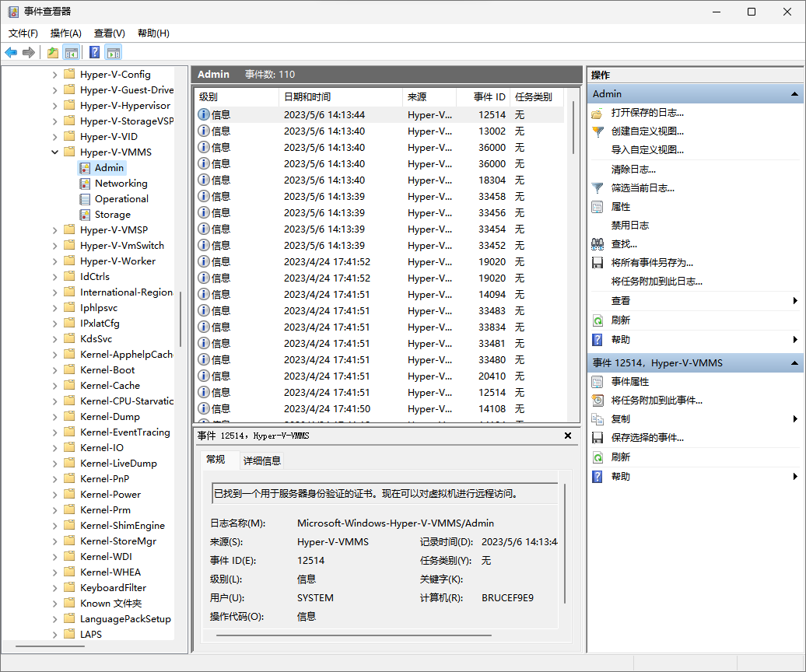Image resolution: width=806 pixels, height=672 pixels.
Task: Collapse the Hyper-V-VMMS tree node
Action: pyautogui.click(x=55, y=152)
